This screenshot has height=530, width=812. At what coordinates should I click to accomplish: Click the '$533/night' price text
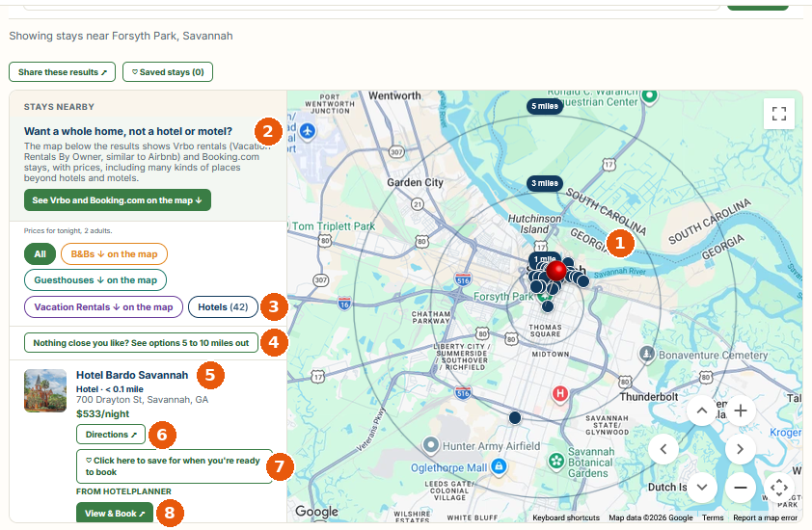102,413
